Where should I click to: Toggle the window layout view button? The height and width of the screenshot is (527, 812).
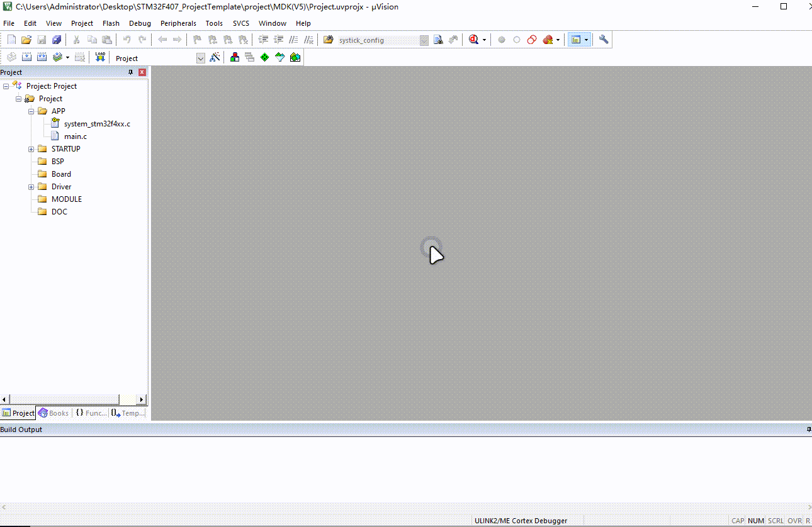pos(575,40)
